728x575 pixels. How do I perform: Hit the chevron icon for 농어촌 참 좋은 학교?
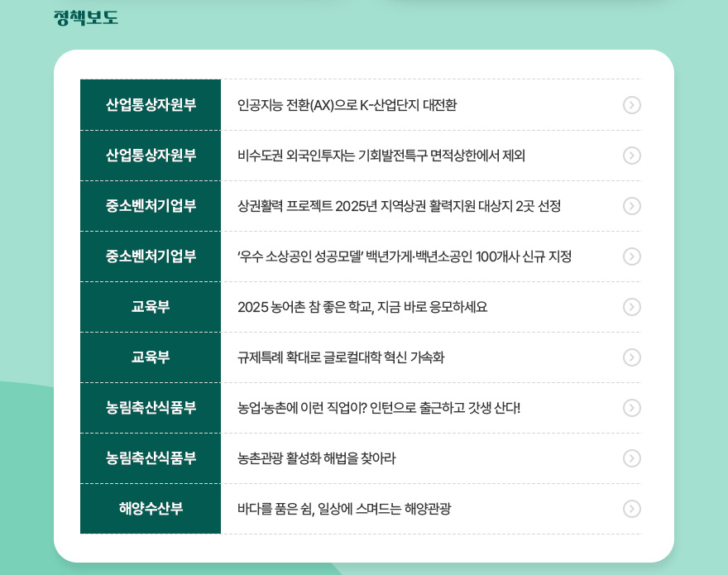tap(631, 307)
